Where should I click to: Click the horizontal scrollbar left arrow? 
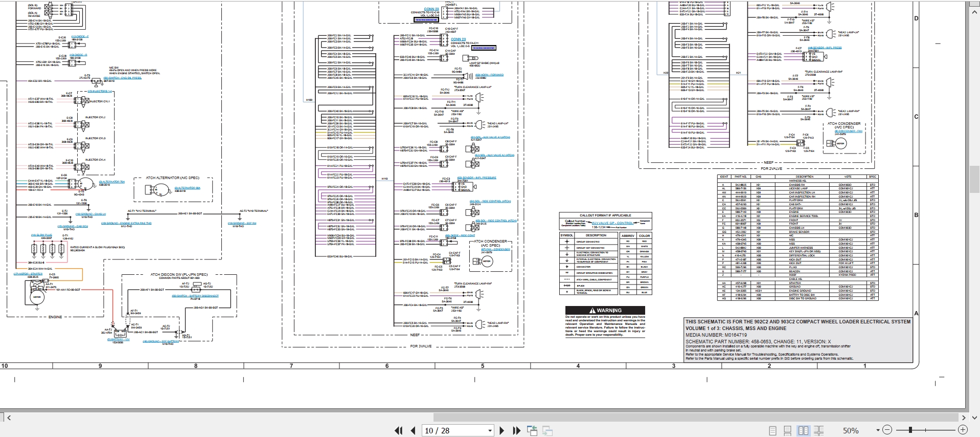(9, 418)
